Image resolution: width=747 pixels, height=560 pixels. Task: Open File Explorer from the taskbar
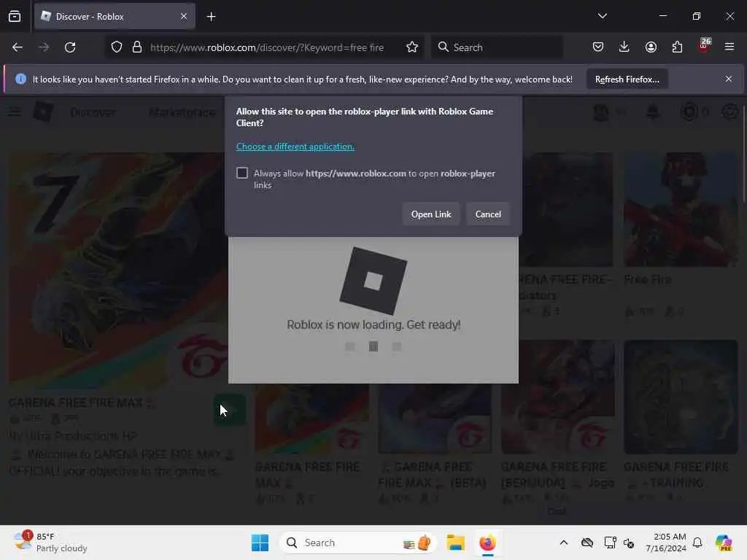tap(455, 542)
